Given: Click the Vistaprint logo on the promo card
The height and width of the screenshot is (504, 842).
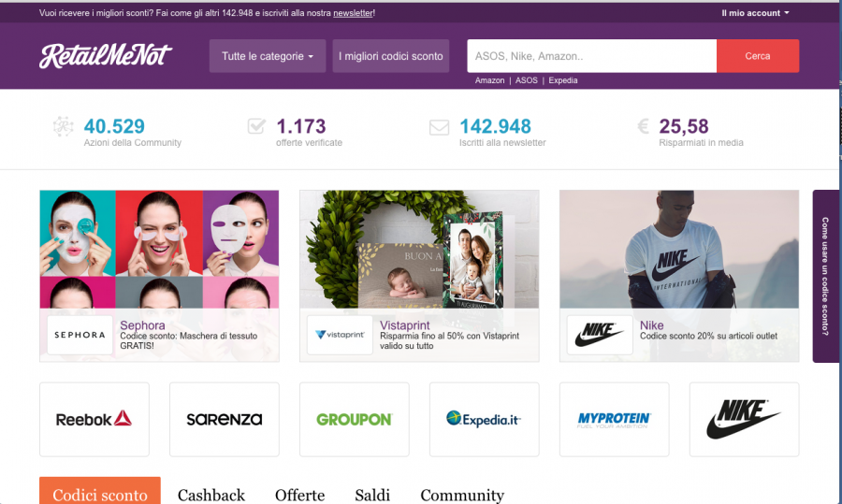Looking at the screenshot, I should [x=340, y=335].
